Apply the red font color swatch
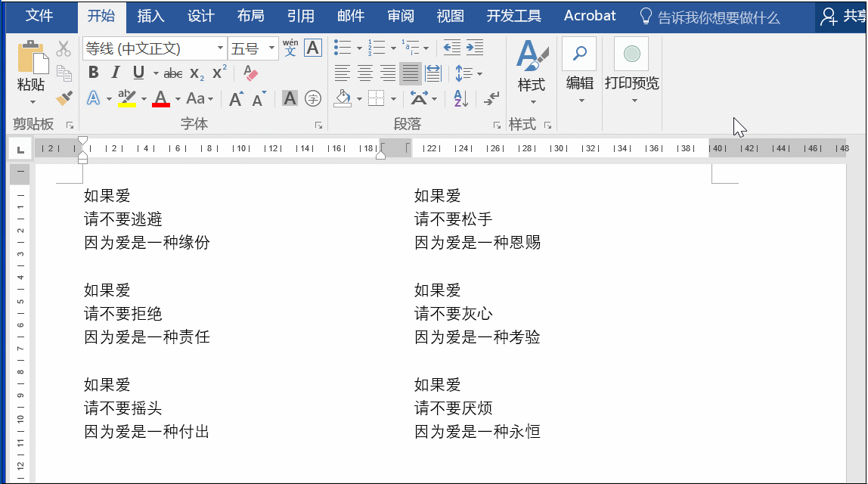The image size is (868, 484). click(160, 98)
